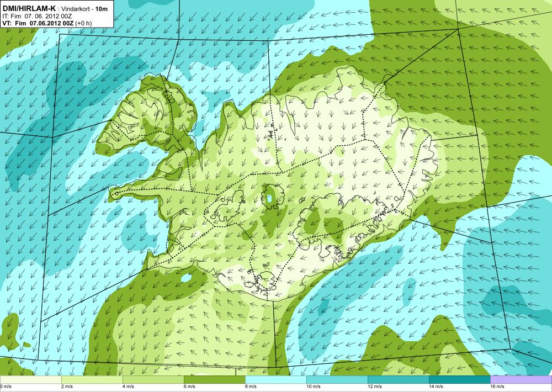This screenshot has height=392, width=552.
Task: Click the 'Vindarkort - 10m' label
Action: 85,9
